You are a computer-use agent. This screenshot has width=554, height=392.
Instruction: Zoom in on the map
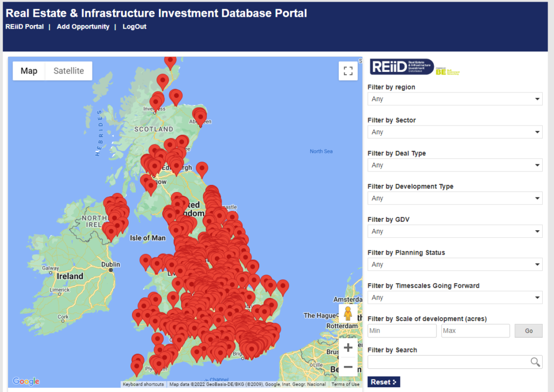click(x=348, y=348)
